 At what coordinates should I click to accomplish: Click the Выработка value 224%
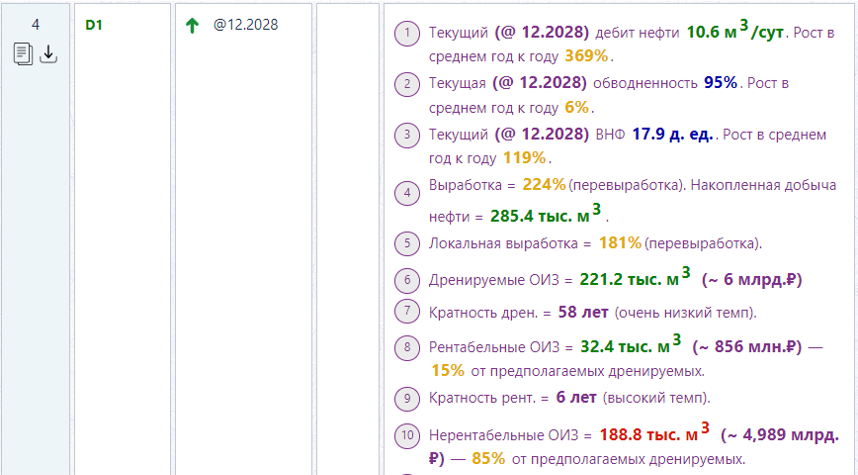click(x=544, y=185)
